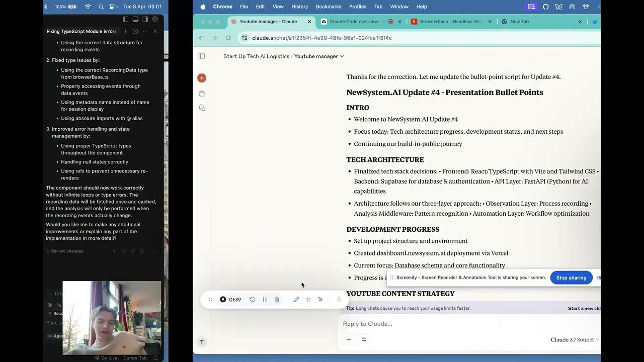Pause recording in Screenity toolbar

(x=265, y=299)
